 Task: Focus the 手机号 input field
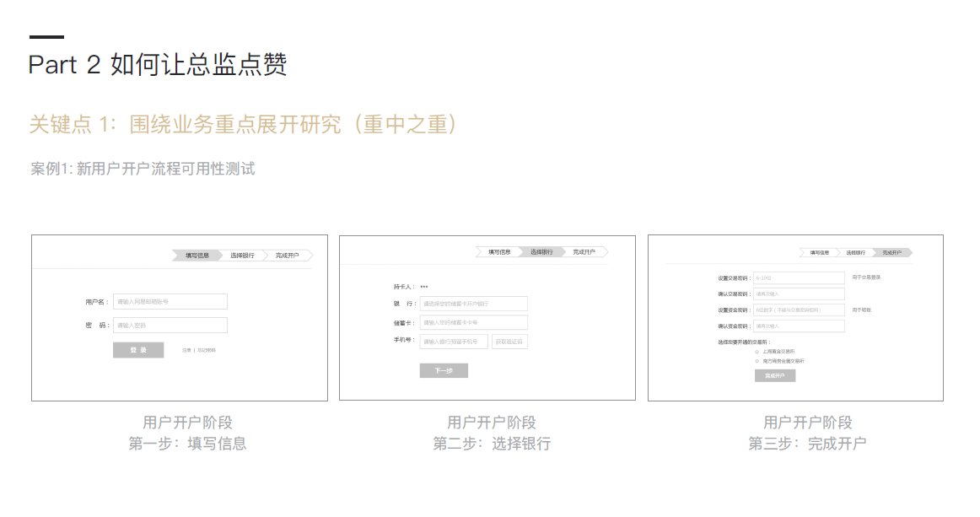pos(454,342)
